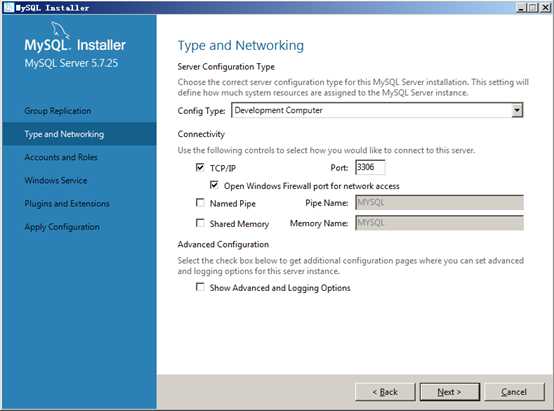Enable the Shared Memory checkbox
The height and width of the screenshot is (411, 554).
[200, 223]
